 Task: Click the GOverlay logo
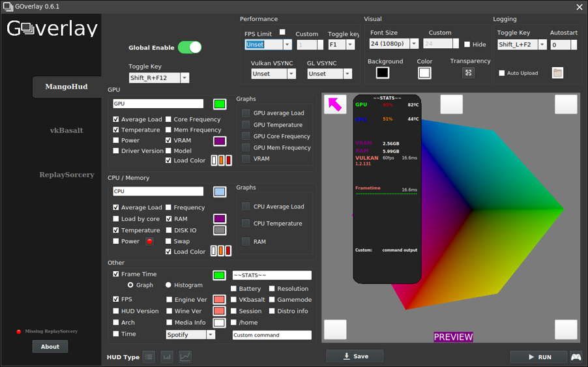coord(52,29)
